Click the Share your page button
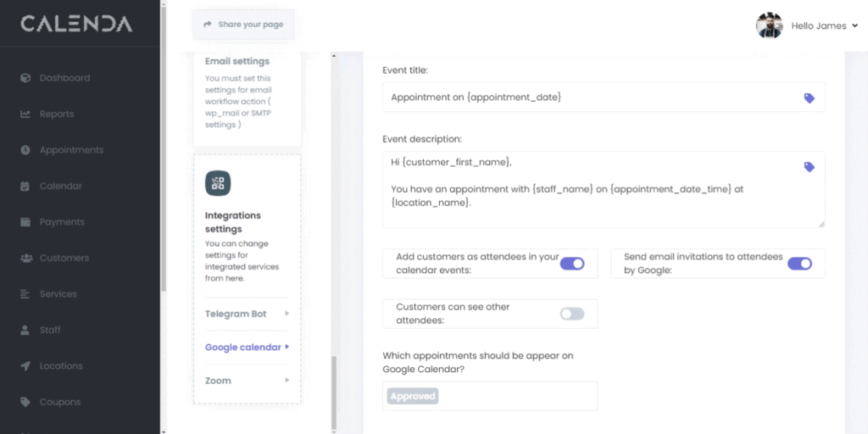The image size is (868, 434). tap(243, 25)
